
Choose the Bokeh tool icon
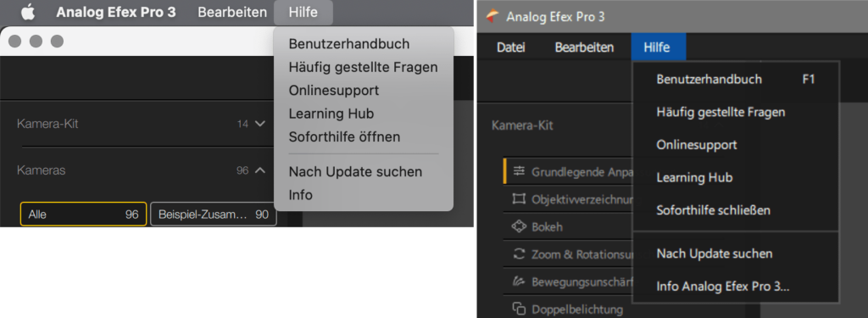click(x=519, y=226)
